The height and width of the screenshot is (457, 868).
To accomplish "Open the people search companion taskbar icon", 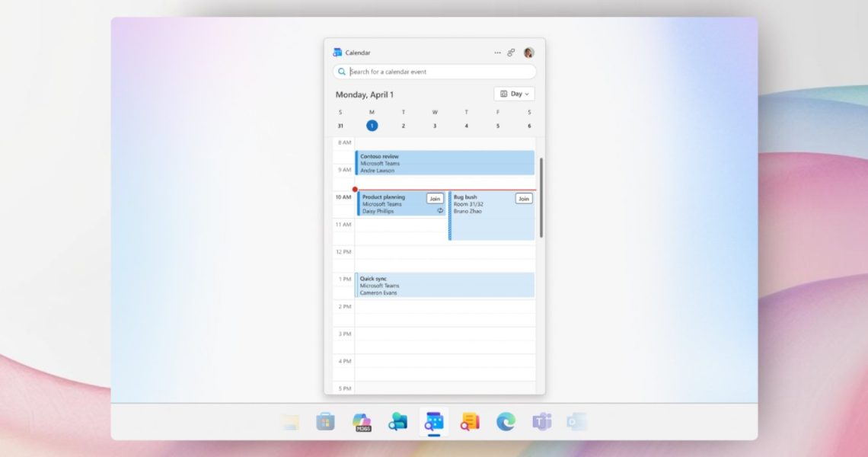I will pyautogui.click(x=397, y=422).
